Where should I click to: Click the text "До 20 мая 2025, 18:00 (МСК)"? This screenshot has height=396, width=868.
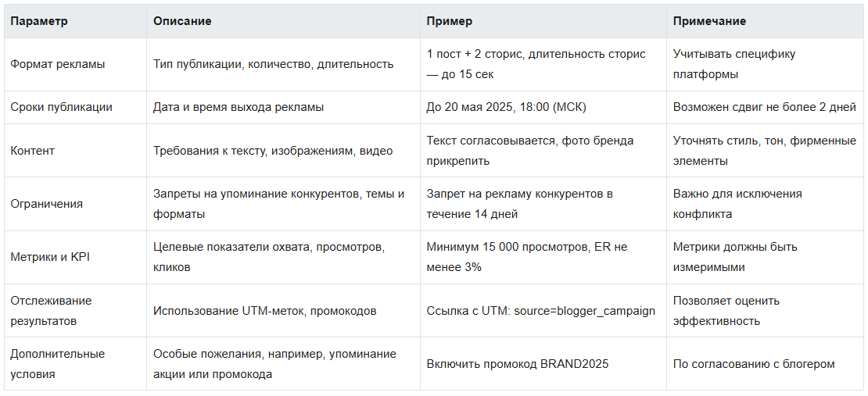[507, 107]
